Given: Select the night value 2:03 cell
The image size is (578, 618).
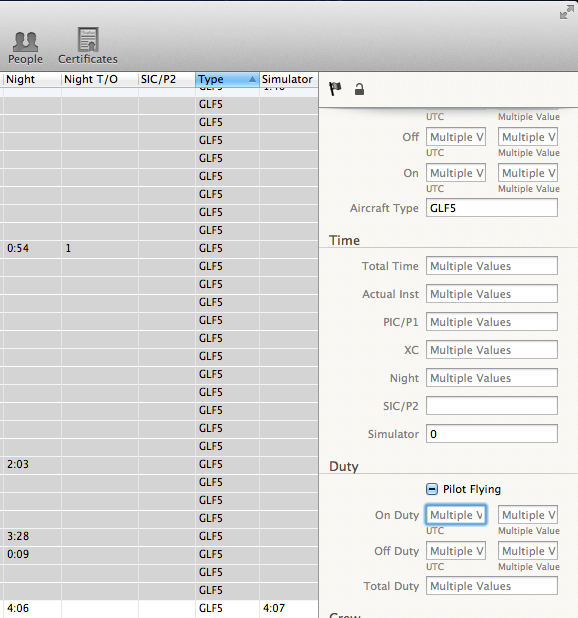Looking at the screenshot, I should (32, 464).
